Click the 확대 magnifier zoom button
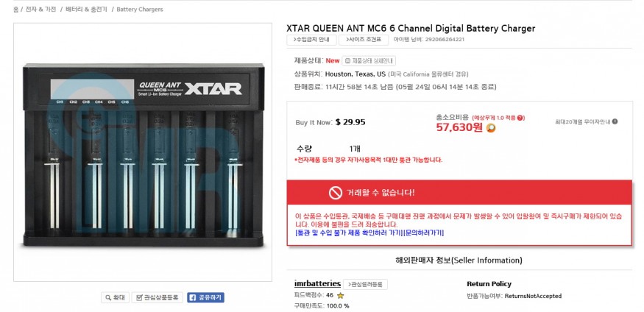This screenshot has width=644, height=312. pos(114,297)
